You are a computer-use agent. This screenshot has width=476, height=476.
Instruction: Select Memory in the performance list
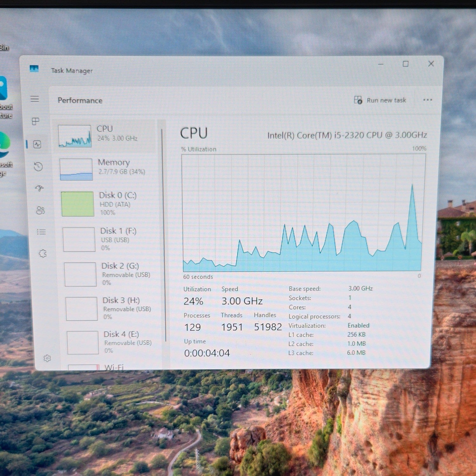pyautogui.click(x=106, y=169)
